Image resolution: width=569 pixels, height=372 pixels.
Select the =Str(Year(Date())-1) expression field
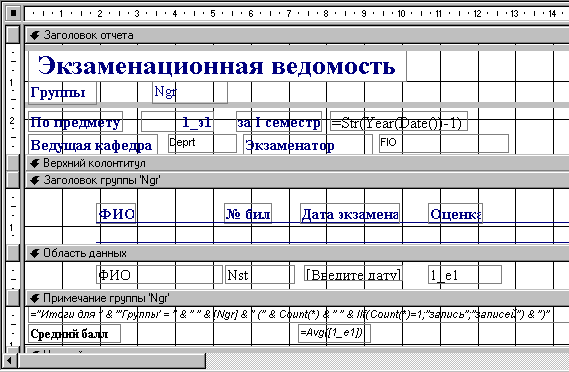point(399,122)
